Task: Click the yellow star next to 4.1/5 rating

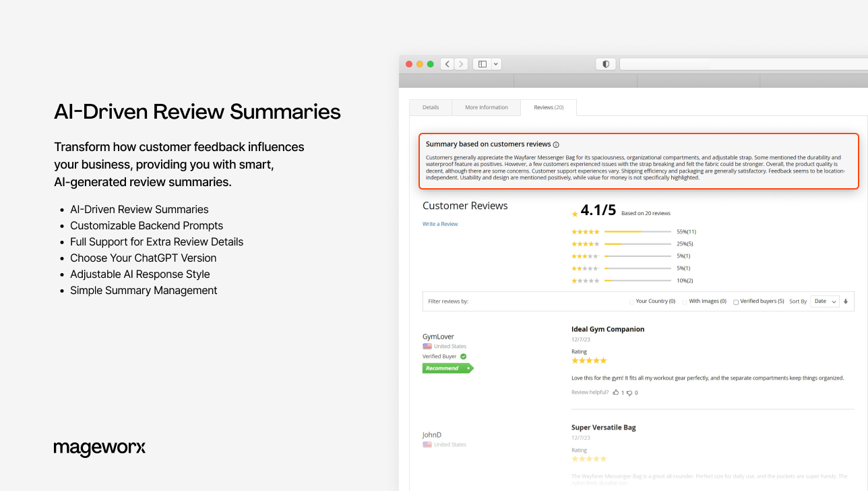Action: click(574, 213)
